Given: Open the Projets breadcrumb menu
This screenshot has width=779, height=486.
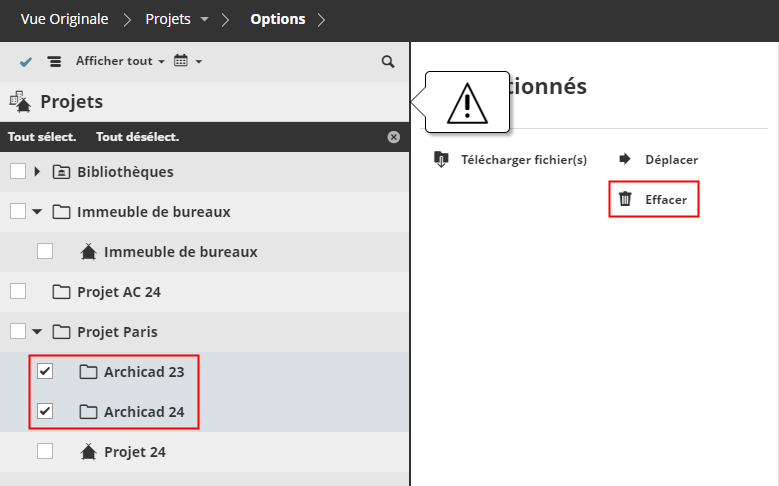Looking at the screenshot, I should pos(205,19).
